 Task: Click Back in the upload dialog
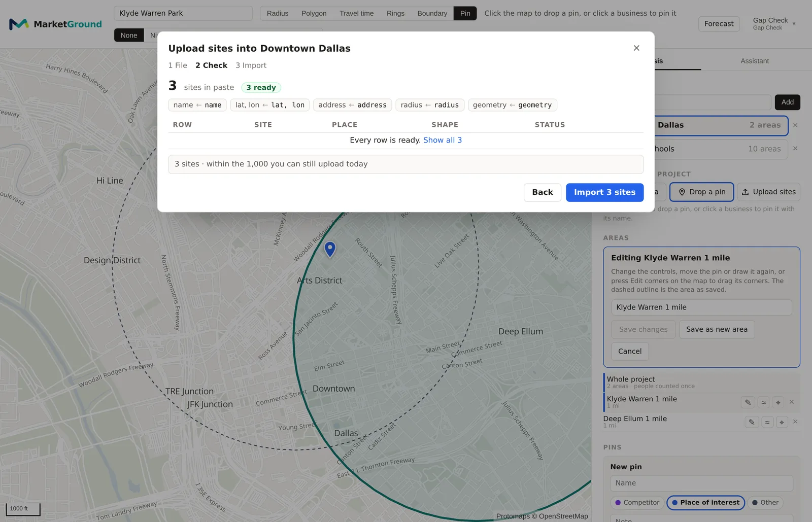pos(543,192)
